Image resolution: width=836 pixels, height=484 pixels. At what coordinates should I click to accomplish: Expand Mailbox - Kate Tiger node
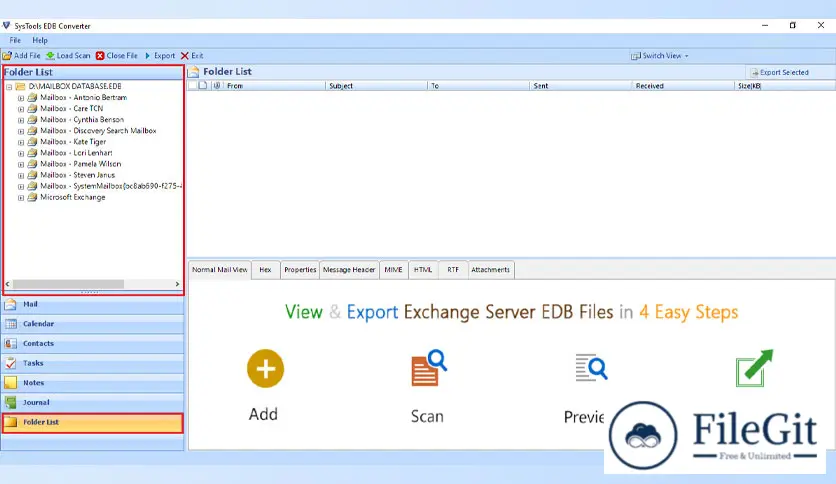pos(21,142)
